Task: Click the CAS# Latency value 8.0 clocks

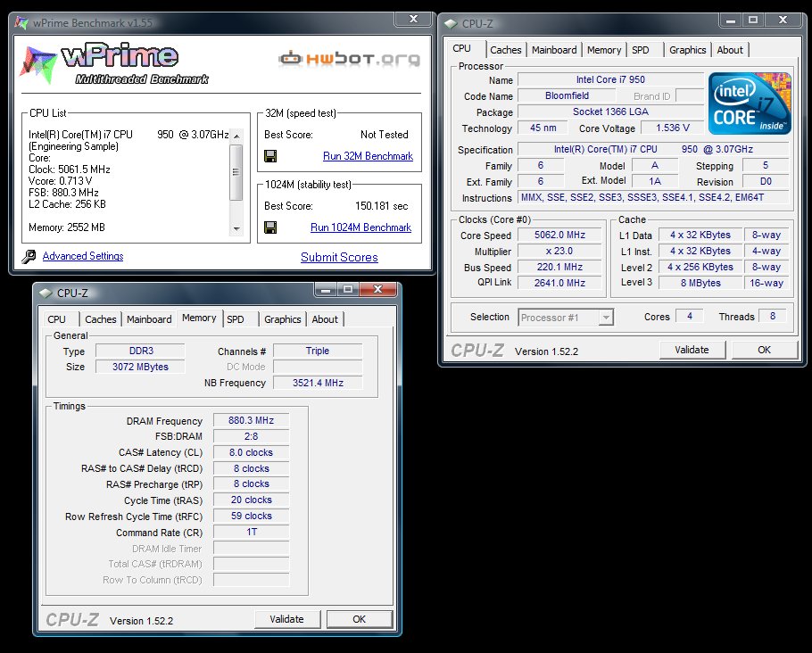Action: [x=251, y=452]
